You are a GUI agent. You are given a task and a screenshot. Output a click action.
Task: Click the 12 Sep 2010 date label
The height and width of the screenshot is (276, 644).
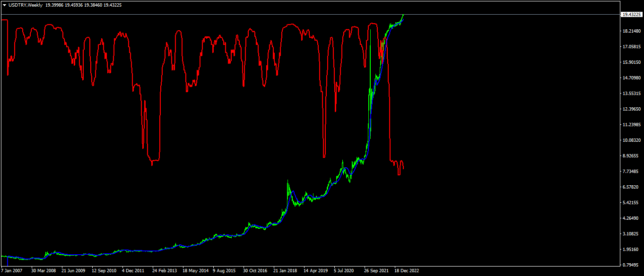pyautogui.click(x=104, y=271)
